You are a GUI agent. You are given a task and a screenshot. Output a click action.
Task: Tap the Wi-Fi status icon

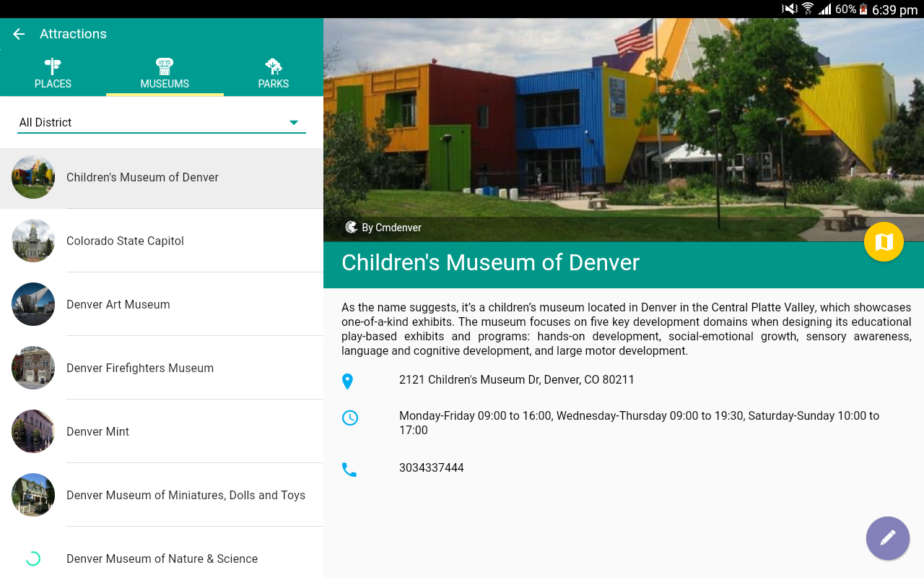[808, 9]
